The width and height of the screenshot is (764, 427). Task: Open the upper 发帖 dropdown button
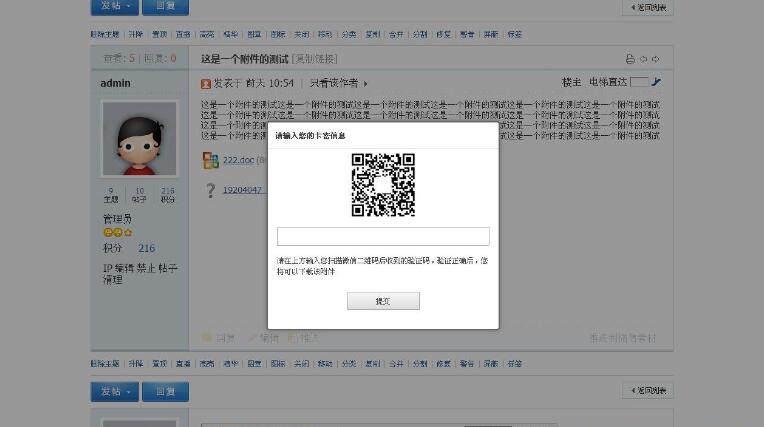coord(115,6)
